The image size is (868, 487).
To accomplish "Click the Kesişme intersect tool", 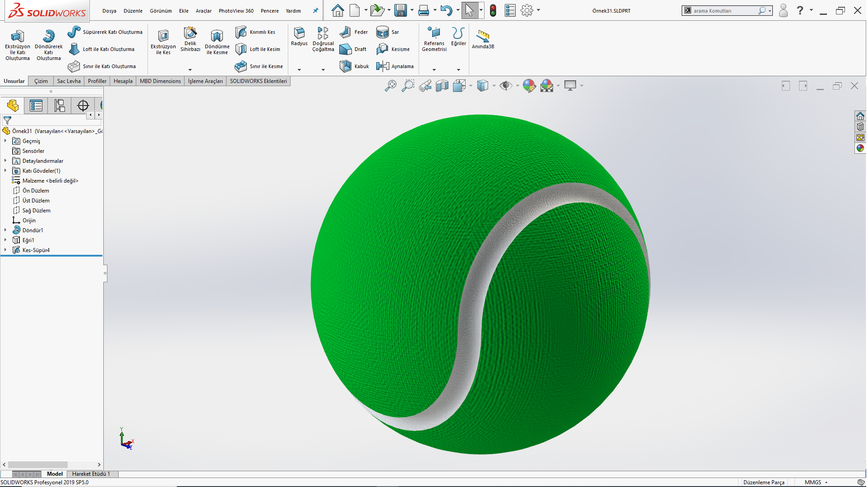I will click(393, 49).
